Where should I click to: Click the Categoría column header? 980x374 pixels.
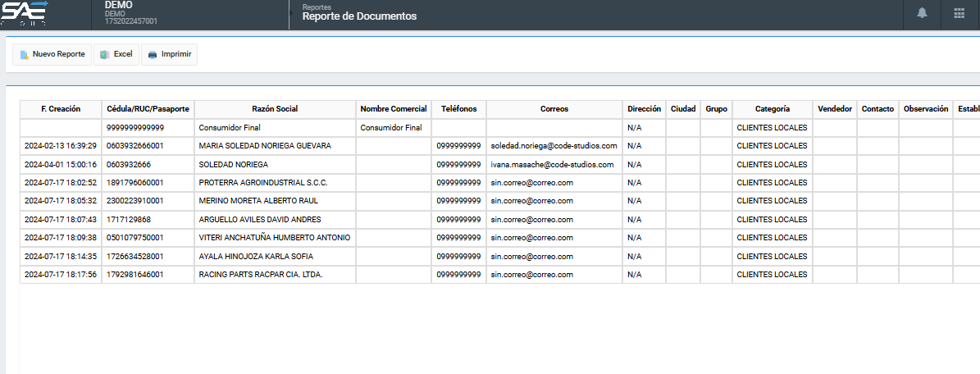coord(771,109)
